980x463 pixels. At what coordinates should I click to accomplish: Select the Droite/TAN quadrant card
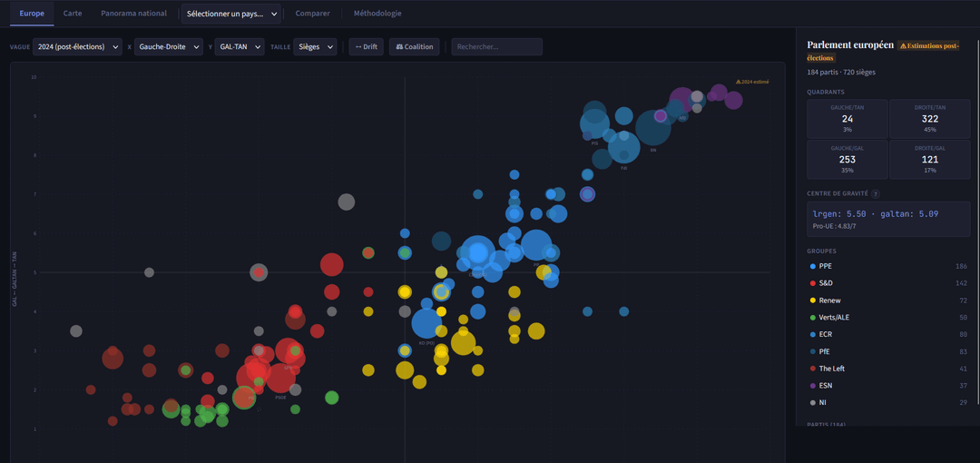click(x=929, y=119)
